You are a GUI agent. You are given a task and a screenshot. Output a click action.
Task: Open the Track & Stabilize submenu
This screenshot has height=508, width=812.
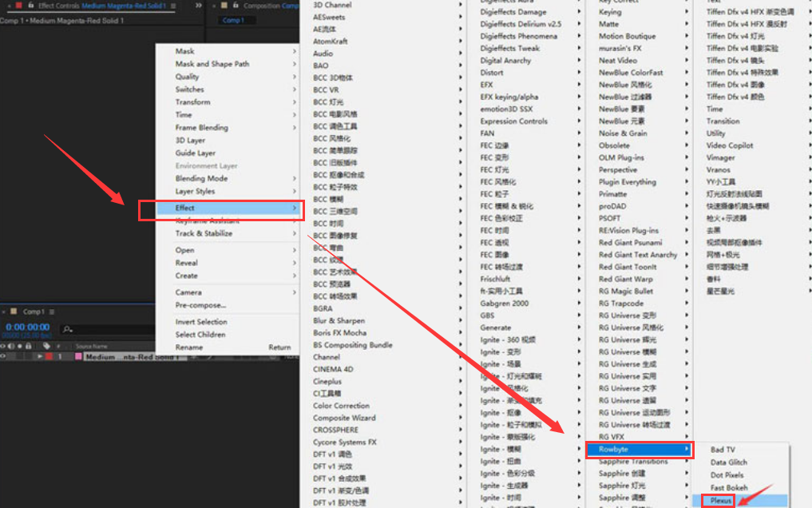coord(228,233)
